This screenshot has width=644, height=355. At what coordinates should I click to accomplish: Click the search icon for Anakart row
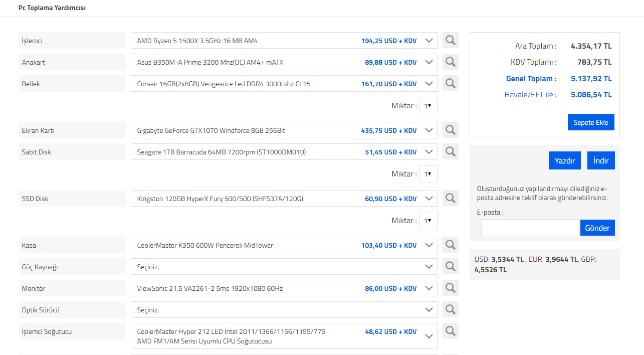tap(450, 62)
